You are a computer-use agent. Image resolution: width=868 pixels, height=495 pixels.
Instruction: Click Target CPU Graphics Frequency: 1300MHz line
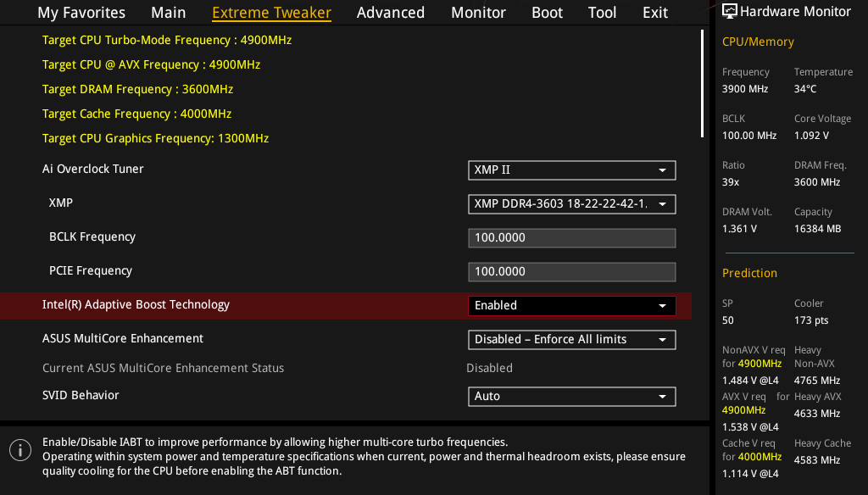(156, 138)
